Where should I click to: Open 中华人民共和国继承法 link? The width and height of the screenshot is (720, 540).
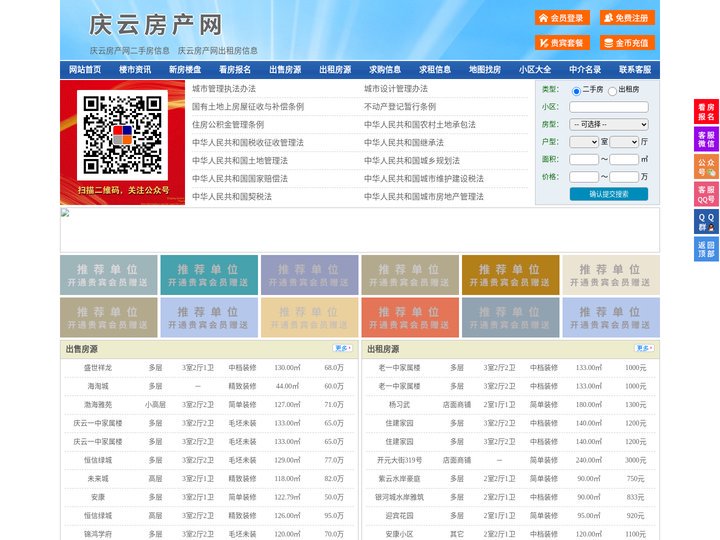point(404,142)
